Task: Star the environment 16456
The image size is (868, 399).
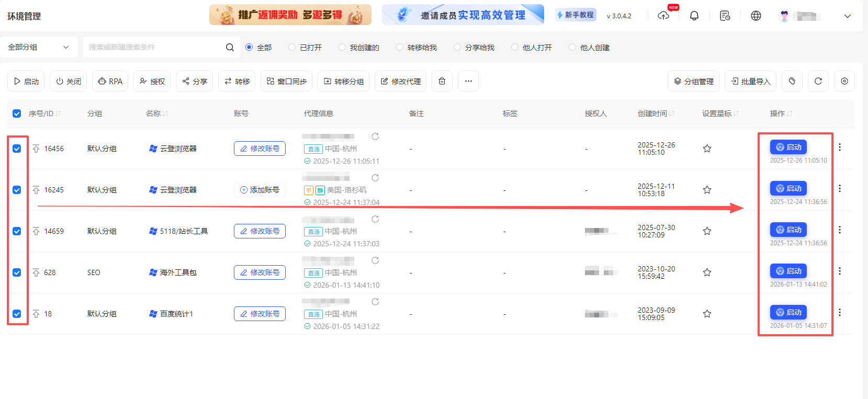Action: click(x=707, y=149)
